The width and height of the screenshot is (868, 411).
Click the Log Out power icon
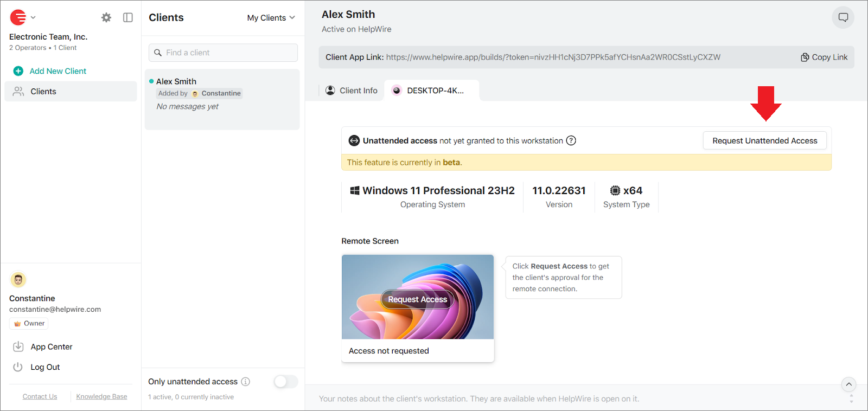pyautogui.click(x=18, y=367)
